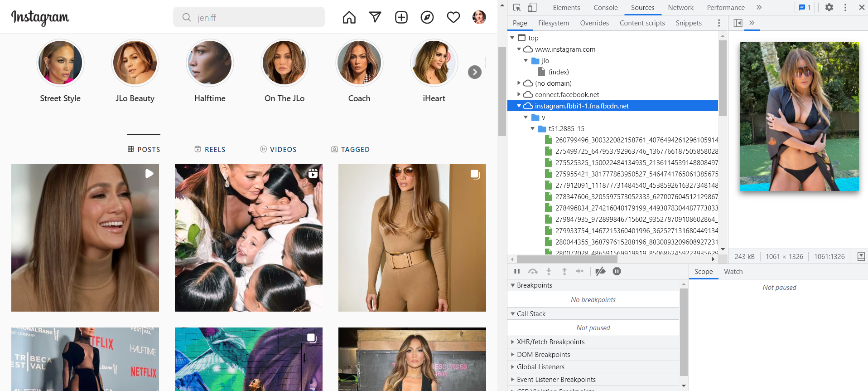This screenshot has width=868, height=391.
Task: Open Instagram direct messages icon
Action: [375, 17]
